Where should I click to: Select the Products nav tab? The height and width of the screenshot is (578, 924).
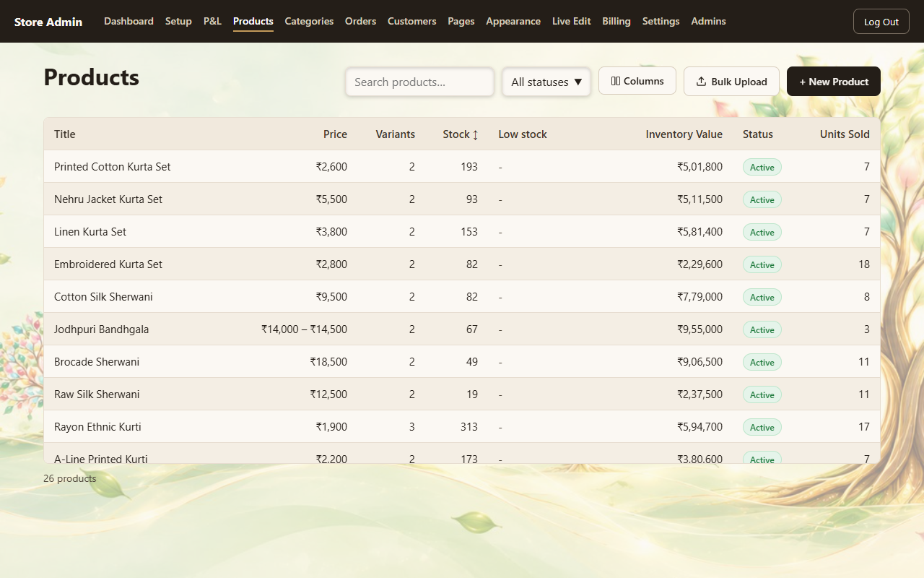pos(253,21)
